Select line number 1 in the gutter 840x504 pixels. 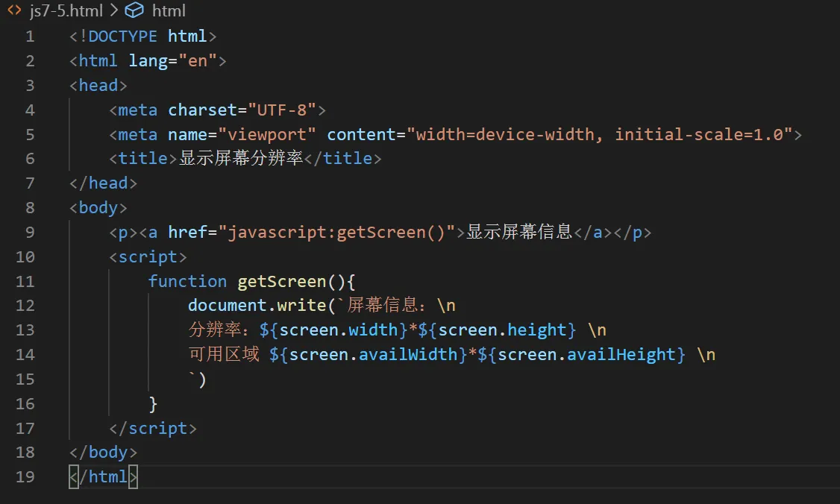point(30,37)
